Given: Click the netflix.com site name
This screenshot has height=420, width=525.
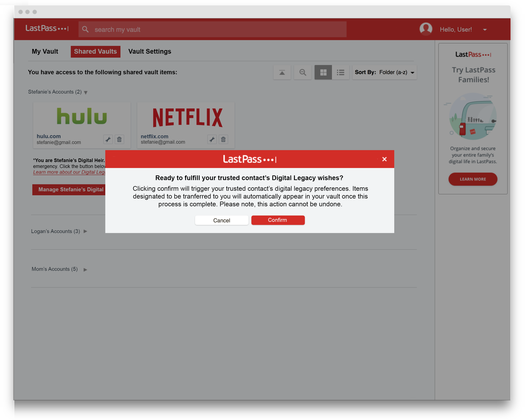Looking at the screenshot, I should pyautogui.click(x=154, y=136).
